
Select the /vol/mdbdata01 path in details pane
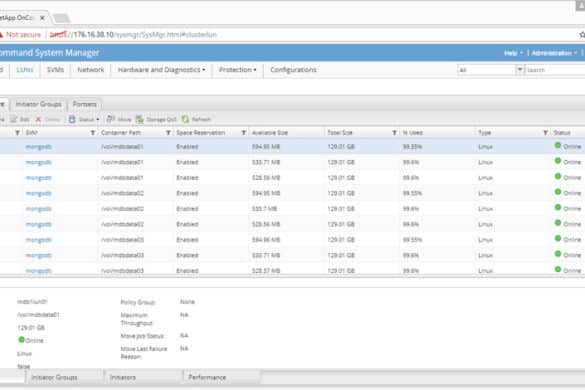pyautogui.click(x=38, y=315)
